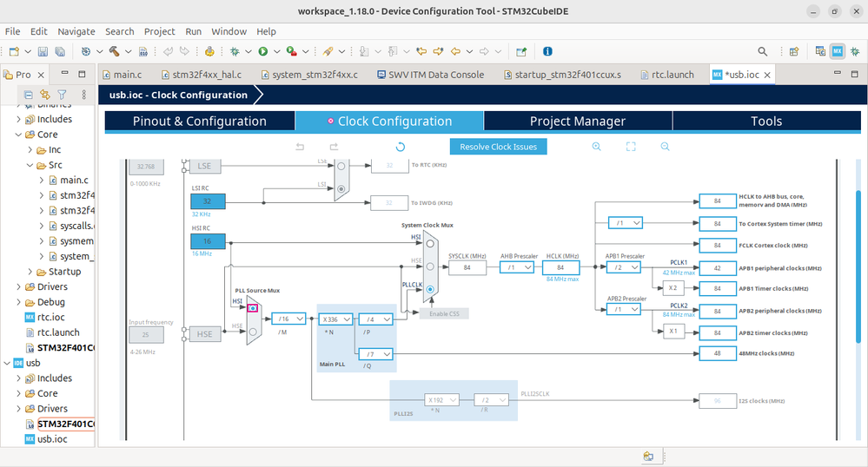Click the Resolve Clock Issues button

point(498,147)
